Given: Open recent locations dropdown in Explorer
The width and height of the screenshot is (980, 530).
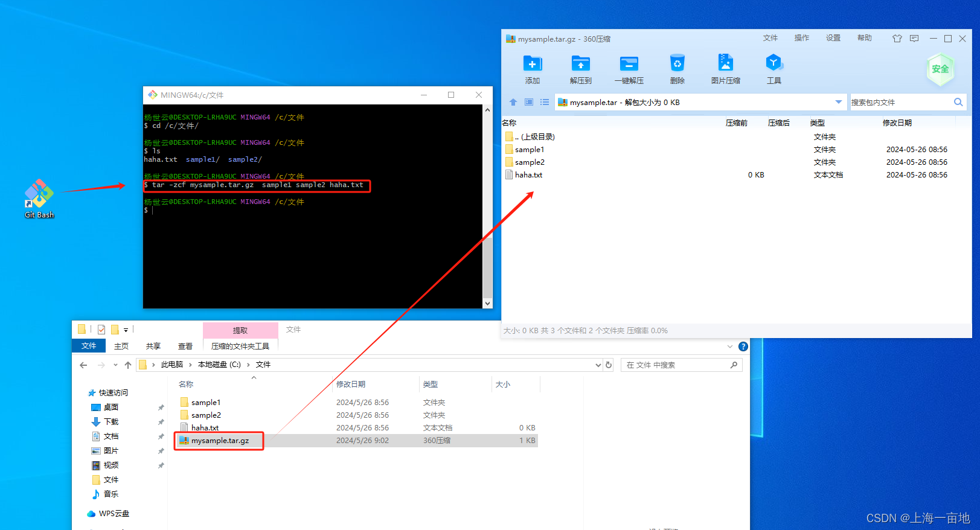Looking at the screenshot, I should (x=115, y=365).
